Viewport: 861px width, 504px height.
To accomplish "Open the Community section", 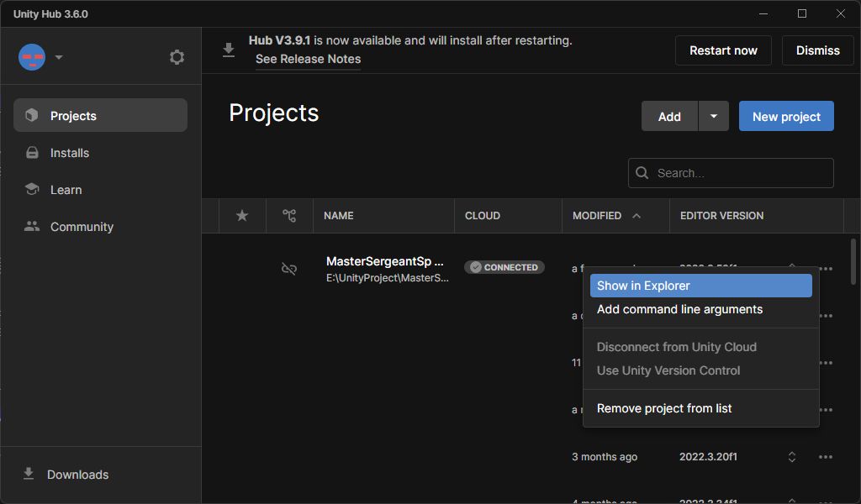I will (x=101, y=226).
